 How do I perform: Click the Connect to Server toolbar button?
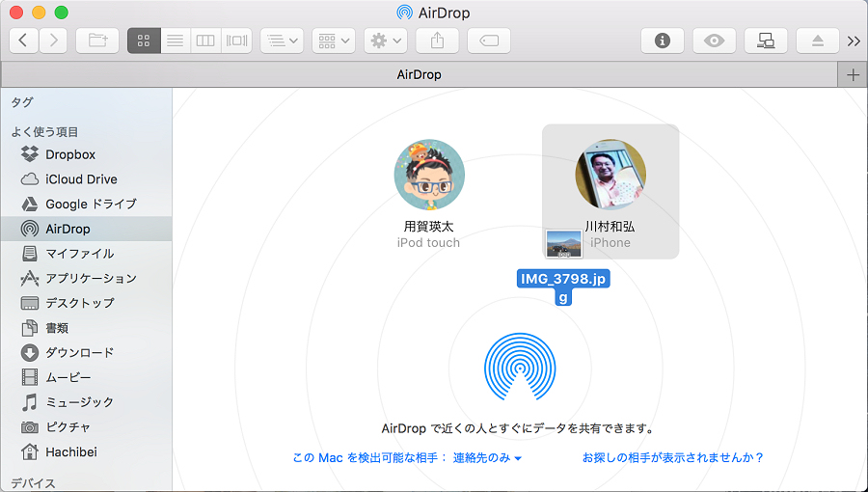coord(766,41)
